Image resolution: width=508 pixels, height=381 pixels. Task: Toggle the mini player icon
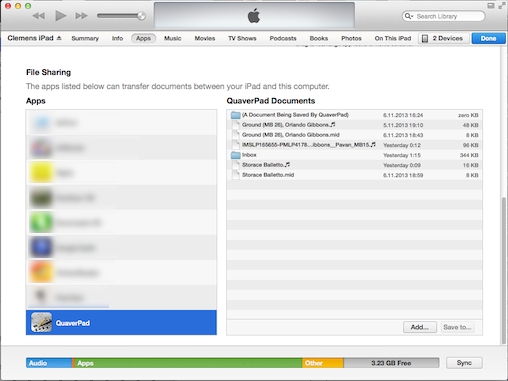491,6
